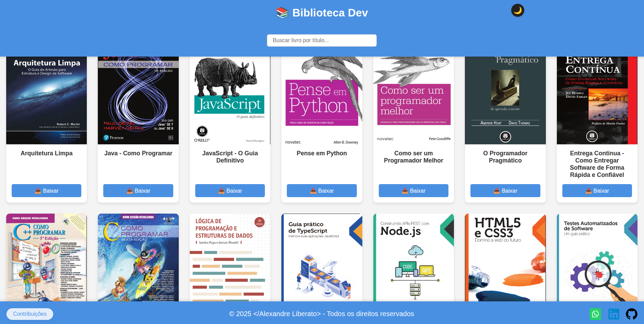
Task: Click the download icon on Pense em Python's Baixar button
Action: click(313, 191)
